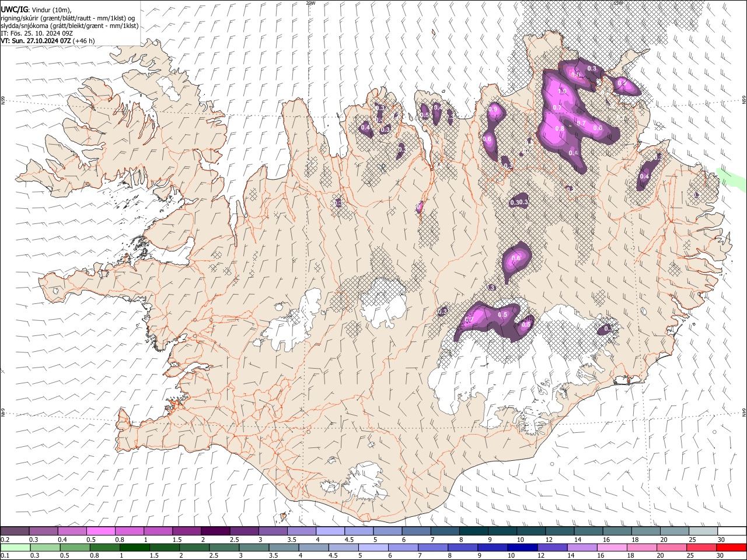747x560 pixels.
Task: Pick the dark mauve 0.2 swatch in upper legend
Action: click(x=15, y=531)
